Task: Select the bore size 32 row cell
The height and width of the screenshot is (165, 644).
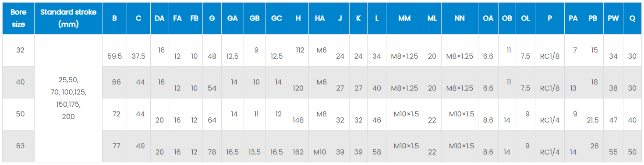Action: click(x=20, y=50)
